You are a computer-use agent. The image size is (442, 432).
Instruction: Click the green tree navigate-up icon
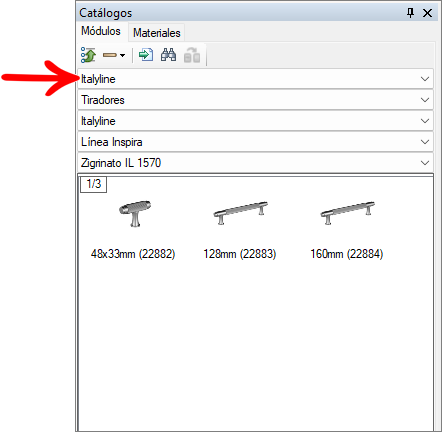[x=88, y=55]
